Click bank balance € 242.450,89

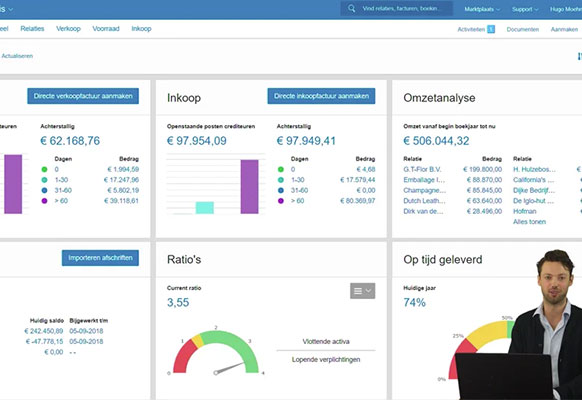point(44,331)
